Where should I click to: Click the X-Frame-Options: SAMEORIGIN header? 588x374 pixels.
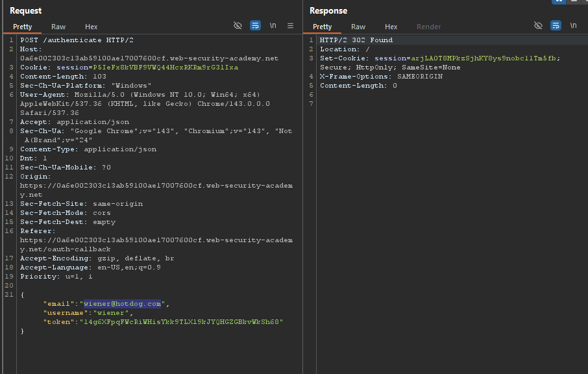[x=381, y=76]
